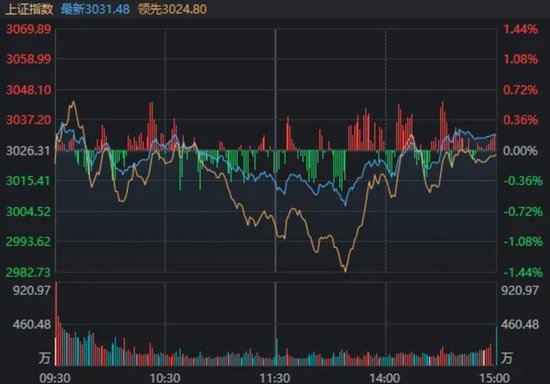The width and height of the screenshot is (550, 384).
Task: Click the left 万 volume unit label
Action: [x=45, y=358]
